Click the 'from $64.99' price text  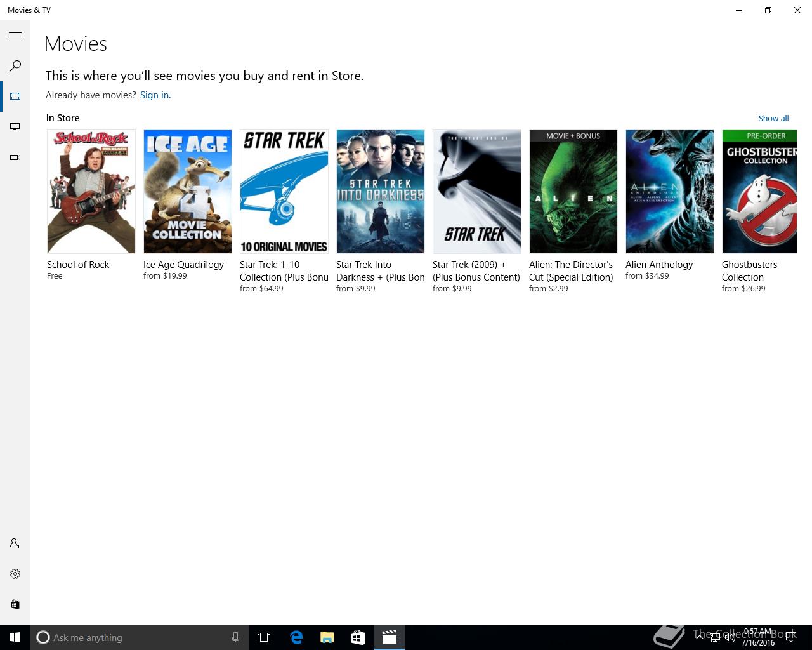click(x=261, y=289)
